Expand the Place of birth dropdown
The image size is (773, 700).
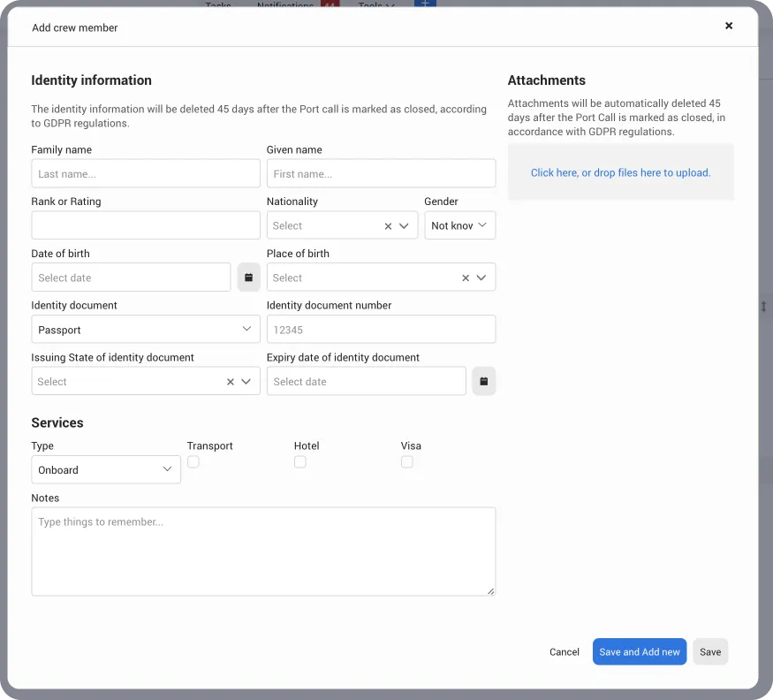481,278
